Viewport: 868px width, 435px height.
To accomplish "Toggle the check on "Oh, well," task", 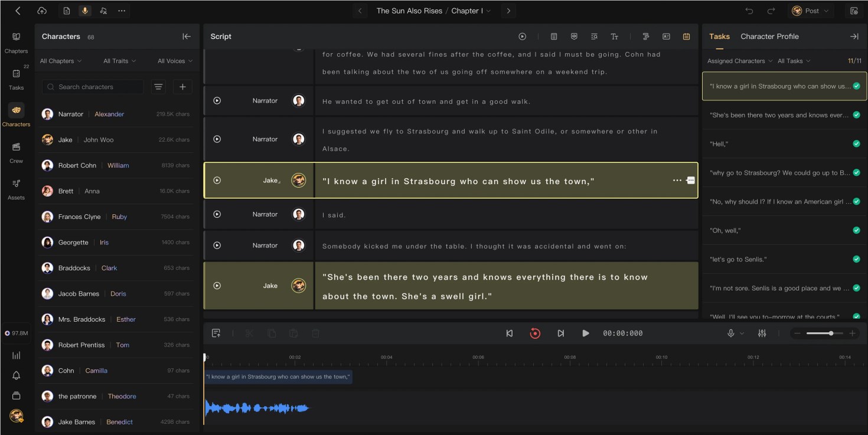I will [x=856, y=230].
